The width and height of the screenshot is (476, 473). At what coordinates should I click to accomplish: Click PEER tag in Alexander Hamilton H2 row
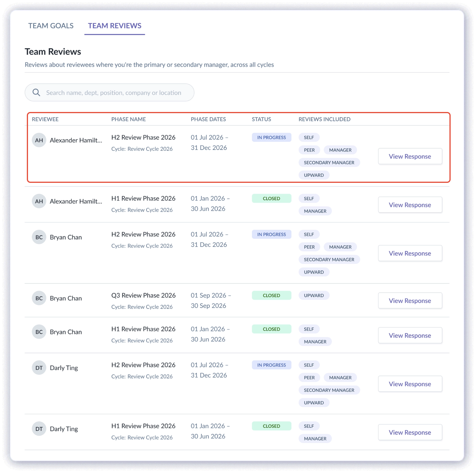309,150
